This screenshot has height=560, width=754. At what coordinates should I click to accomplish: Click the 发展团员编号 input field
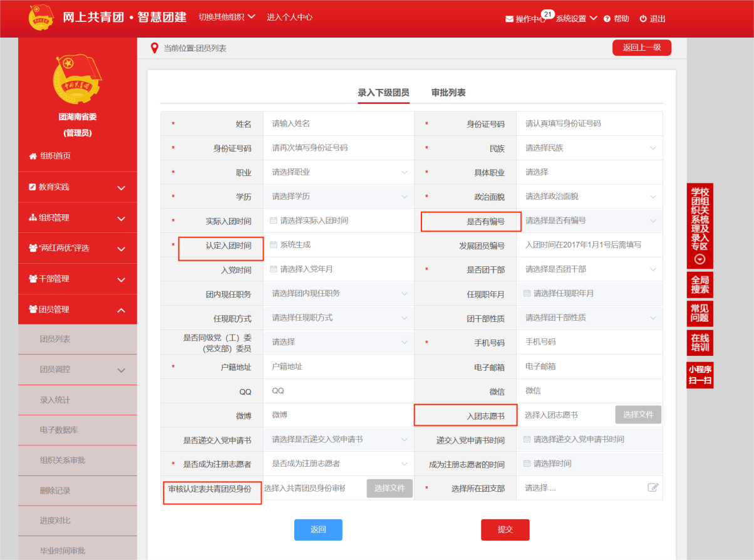pyautogui.click(x=589, y=245)
